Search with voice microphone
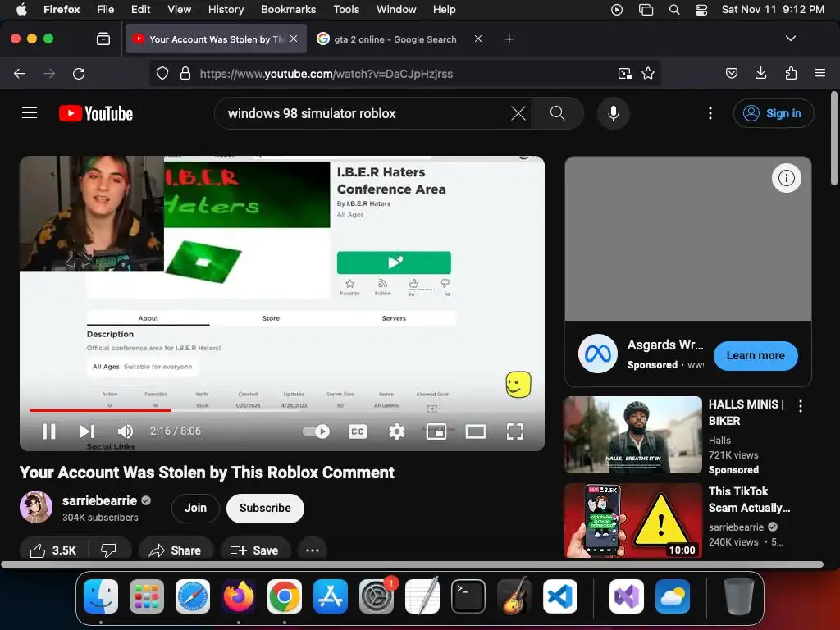 point(614,113)
